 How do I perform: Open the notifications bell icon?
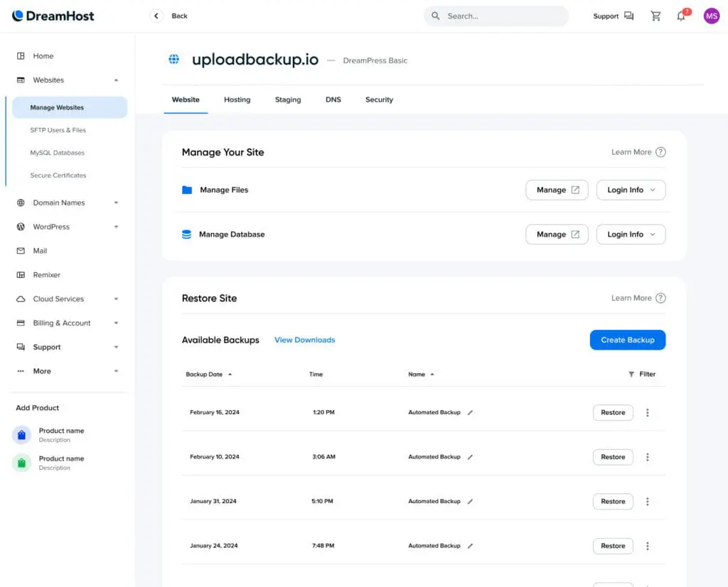(681, 16)
